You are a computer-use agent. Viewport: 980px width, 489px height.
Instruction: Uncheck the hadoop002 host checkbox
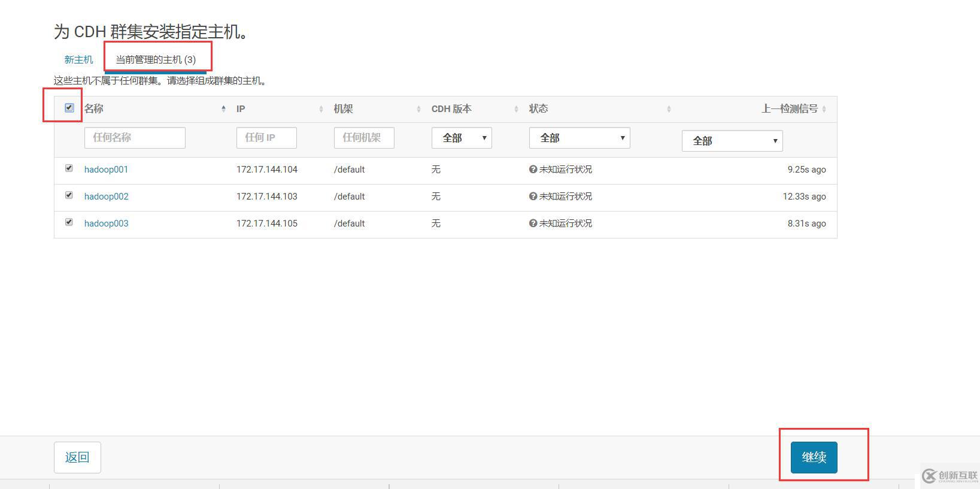[x=69, y=195]
